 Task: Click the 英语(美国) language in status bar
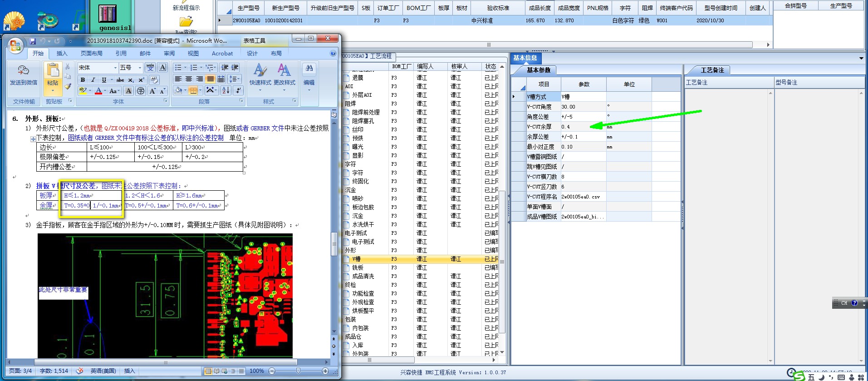(103, 371)
